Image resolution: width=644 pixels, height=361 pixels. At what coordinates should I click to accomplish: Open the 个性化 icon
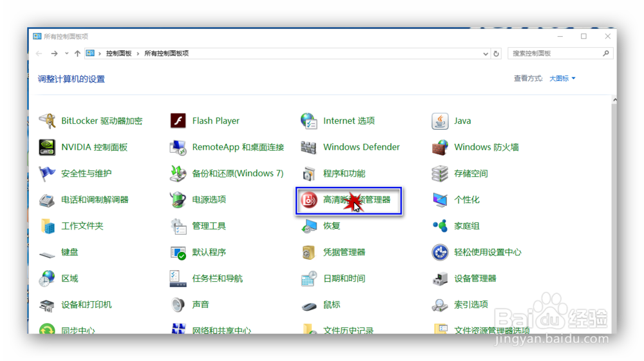pyautogui.click(x=440, y=200)
